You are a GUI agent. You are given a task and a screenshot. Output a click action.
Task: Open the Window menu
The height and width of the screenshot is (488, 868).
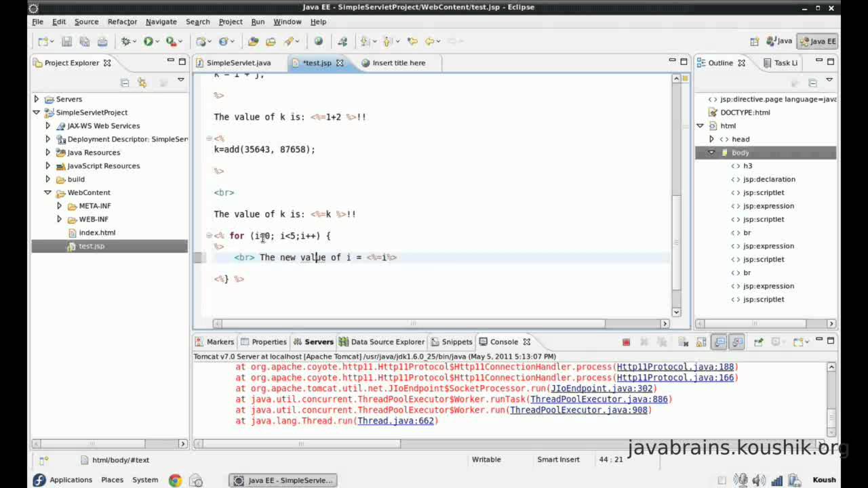pyautogui.click(x=288, y=22)
